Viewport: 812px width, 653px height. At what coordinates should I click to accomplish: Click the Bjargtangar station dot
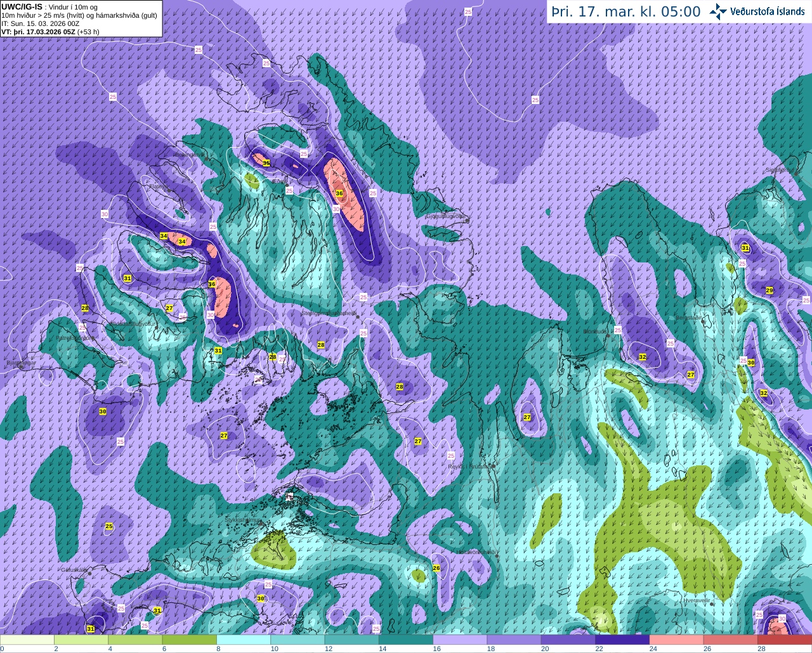pyautogui.click(x=21, y=366)
